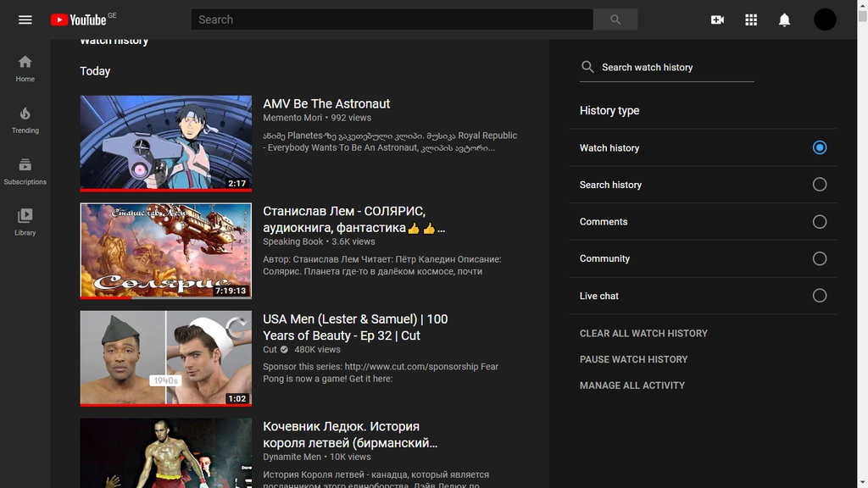Click the page scrollbar down arrow

[862, 482]
